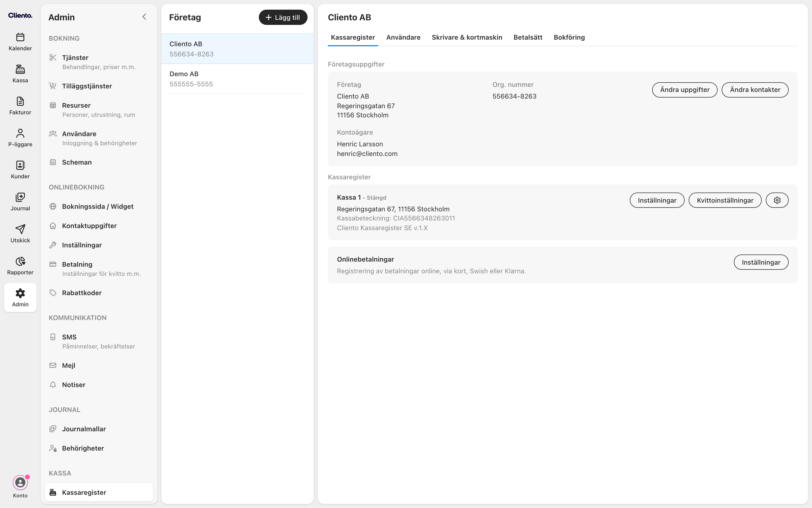This screenshot has height=508, width=812.
Task: Click the wrench icon beside Inställningar in the sidebar
Action: (x=53, y=245)
